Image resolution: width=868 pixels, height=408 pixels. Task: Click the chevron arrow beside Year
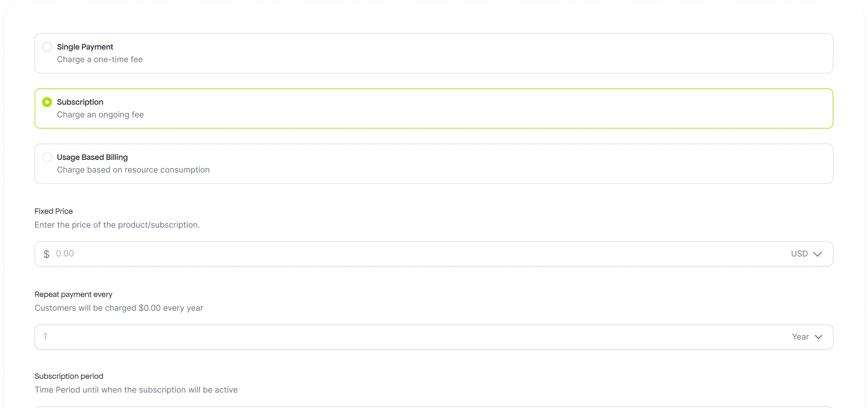[818, 337]
